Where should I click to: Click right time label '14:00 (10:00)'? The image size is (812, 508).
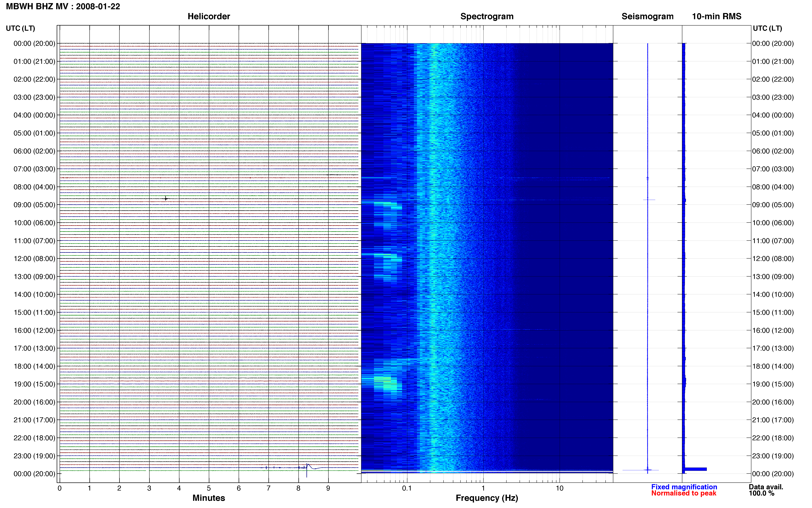click(x=773, y=295)
